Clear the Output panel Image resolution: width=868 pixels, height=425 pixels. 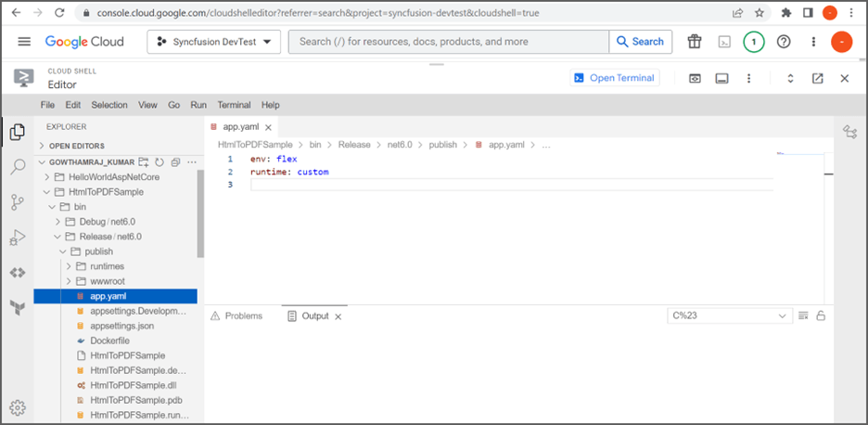803,316
